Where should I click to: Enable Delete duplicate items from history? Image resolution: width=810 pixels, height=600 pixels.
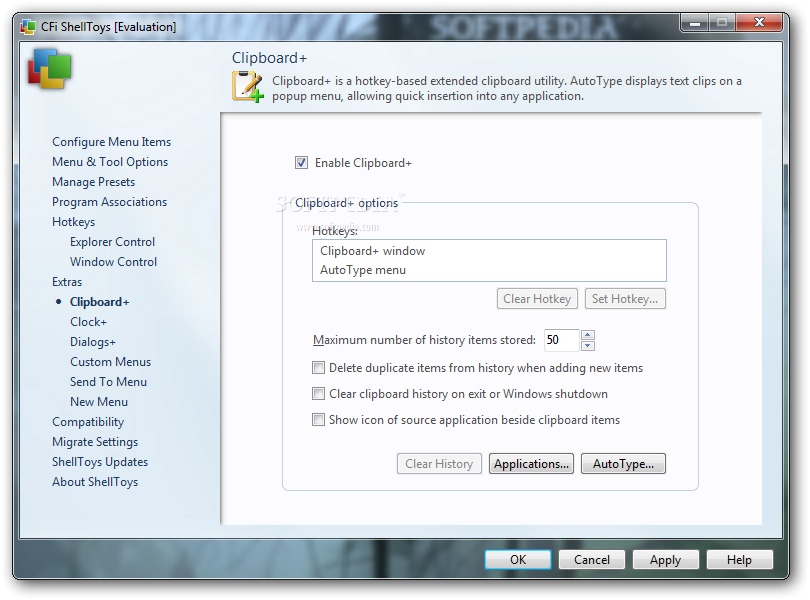point(318,367)
